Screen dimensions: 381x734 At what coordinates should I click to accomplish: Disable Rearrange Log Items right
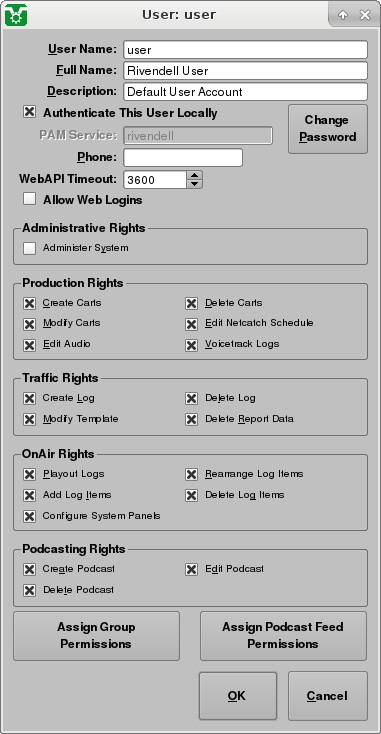pyautogui.click(x=191, y=474)
